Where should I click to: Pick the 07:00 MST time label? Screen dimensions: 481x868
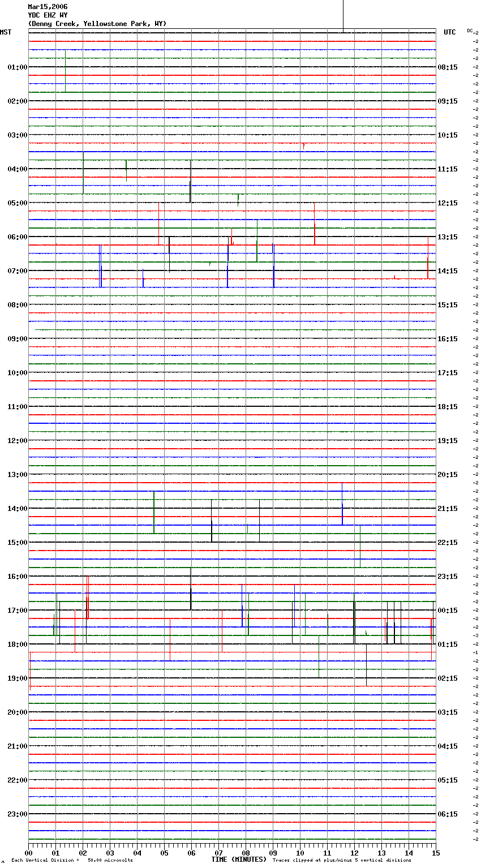tap(18, 271)
